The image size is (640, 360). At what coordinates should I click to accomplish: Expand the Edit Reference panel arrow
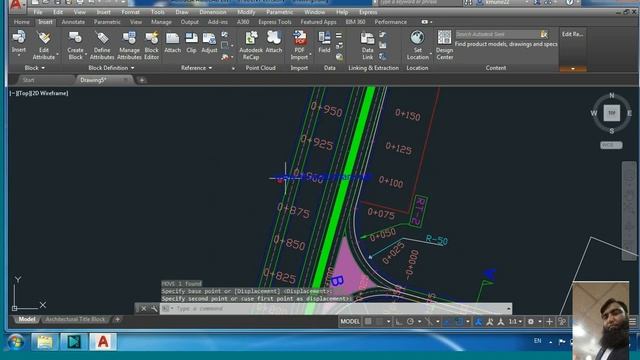click(573, 69)
